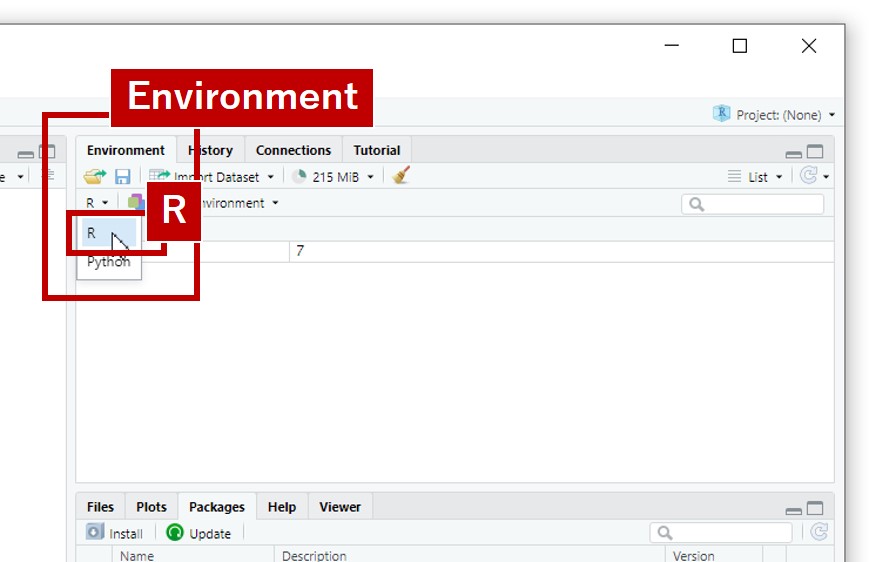Refresh the environment pane with circular arrow
Screen dimensions: 869x562
tap(809, 176)
